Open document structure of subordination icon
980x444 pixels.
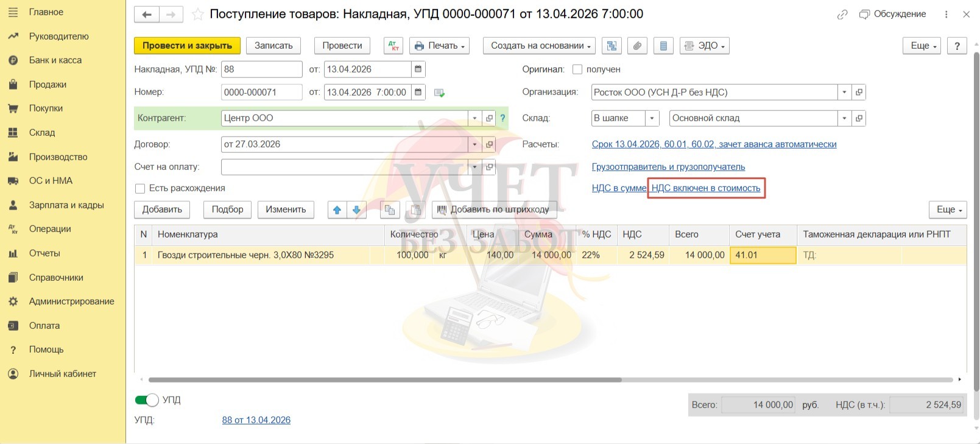(x=612, y=46)
